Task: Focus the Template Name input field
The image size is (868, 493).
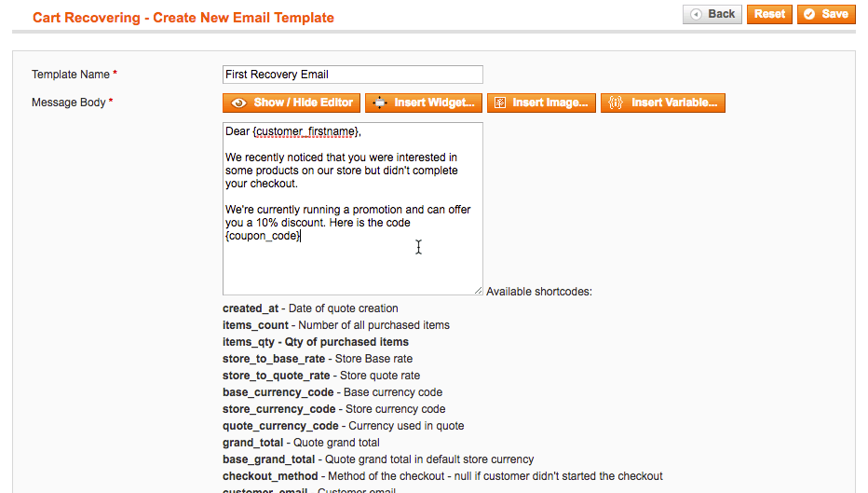Action: pyautogui.click(x=352, y=75)
